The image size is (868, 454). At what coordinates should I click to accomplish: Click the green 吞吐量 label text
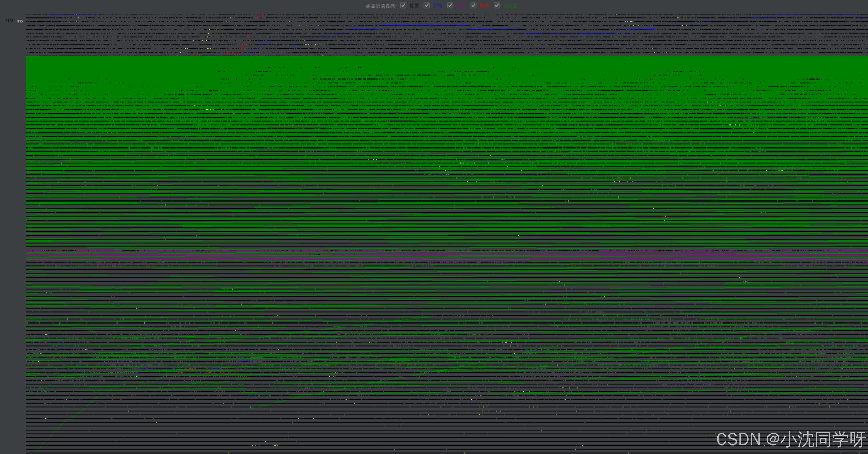coord(510,6)
